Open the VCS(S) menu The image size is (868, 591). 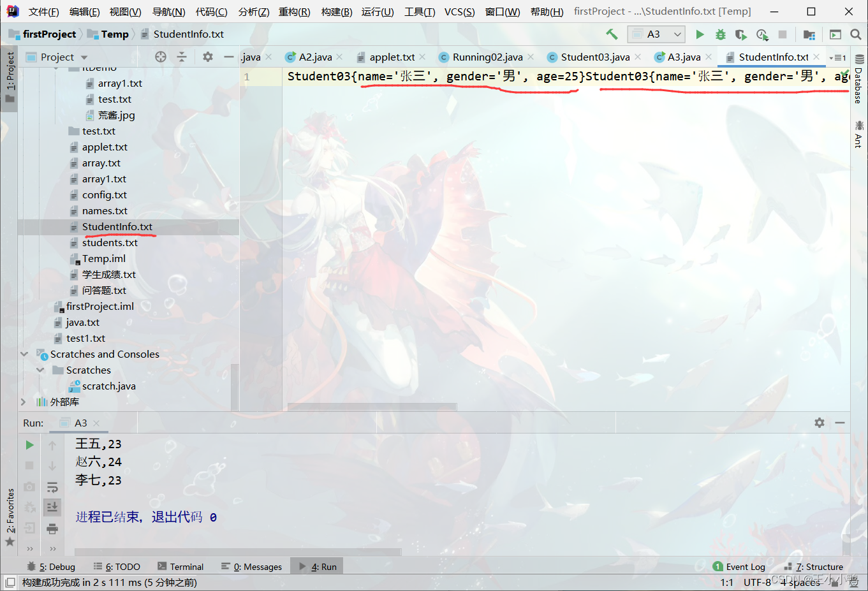459,11
